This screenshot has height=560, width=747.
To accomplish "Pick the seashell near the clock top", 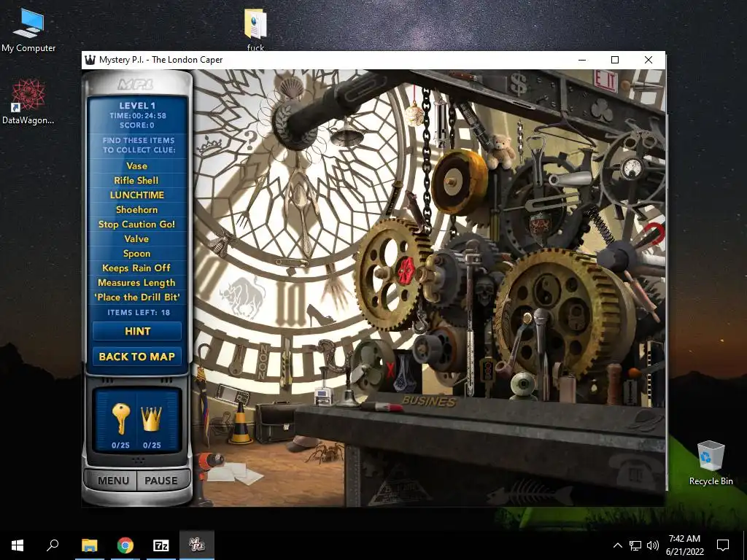I will pyautogui.click(x=291, y=88).
